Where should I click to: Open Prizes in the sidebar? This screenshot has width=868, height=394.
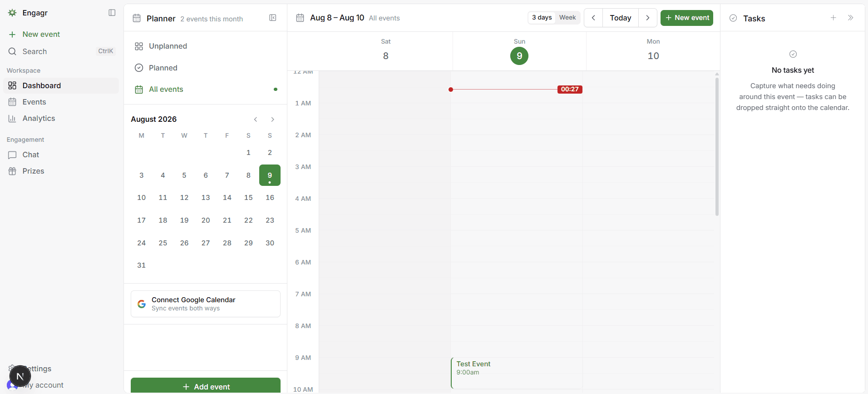(61, 171)
